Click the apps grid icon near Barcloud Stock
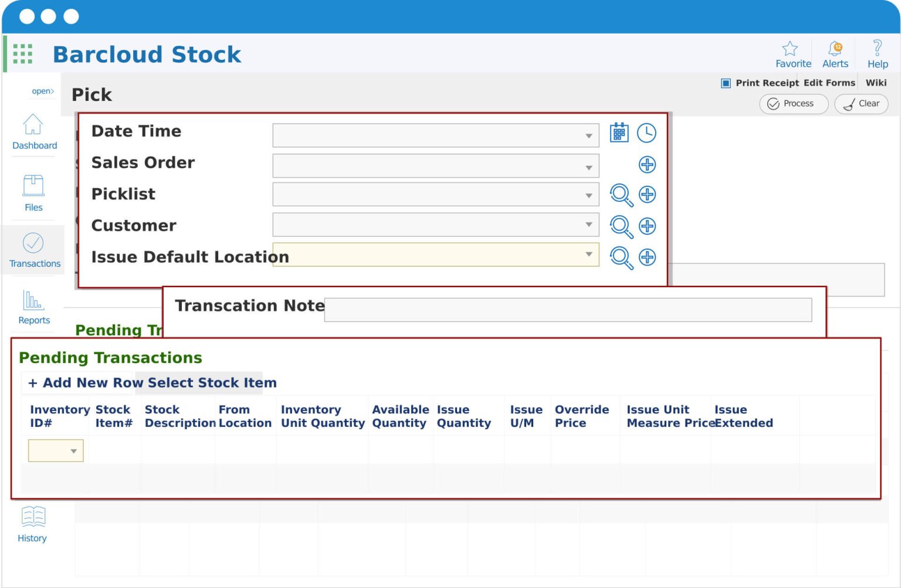901x588 pixels. (22, 53)
